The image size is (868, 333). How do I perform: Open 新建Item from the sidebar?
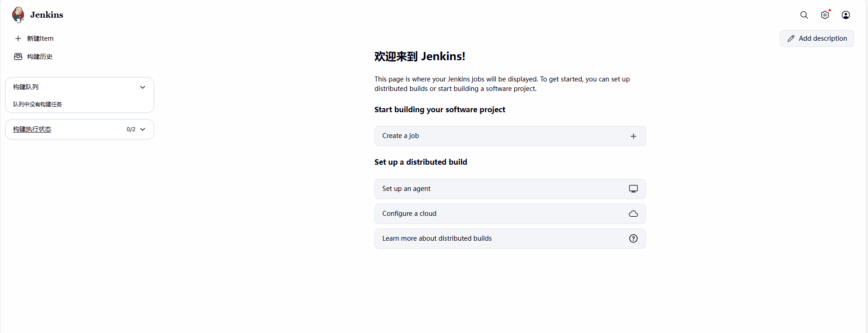[x=40, y=38]
